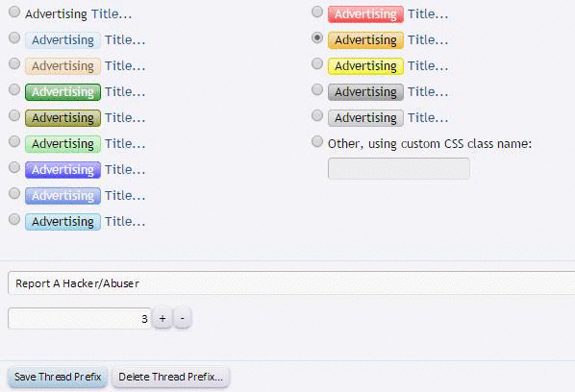Click Save Thread Prefix button

[x=58, y=377]
